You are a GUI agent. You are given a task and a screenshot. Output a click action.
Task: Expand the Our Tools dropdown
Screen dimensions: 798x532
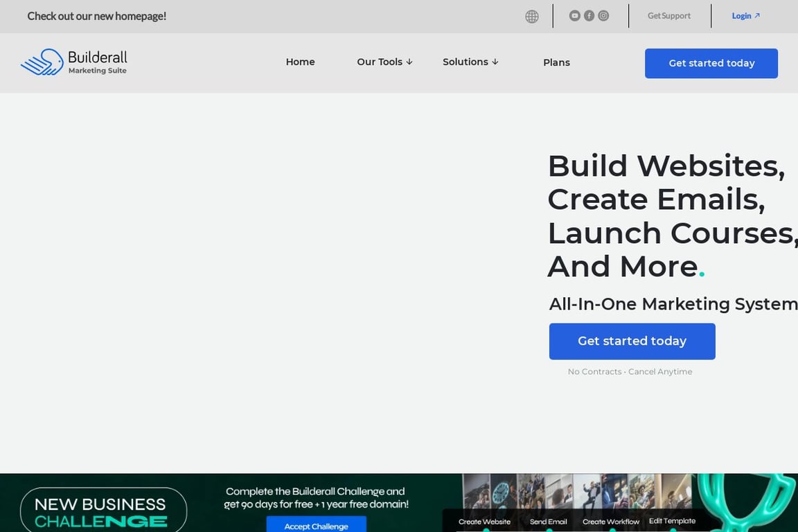pyautogui.click(x=384, y=62)
